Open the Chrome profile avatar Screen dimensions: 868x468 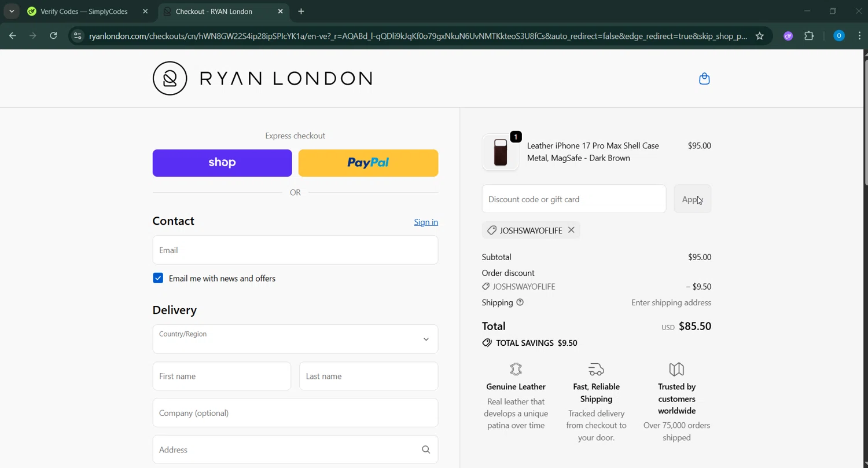(x=838, y=36)
